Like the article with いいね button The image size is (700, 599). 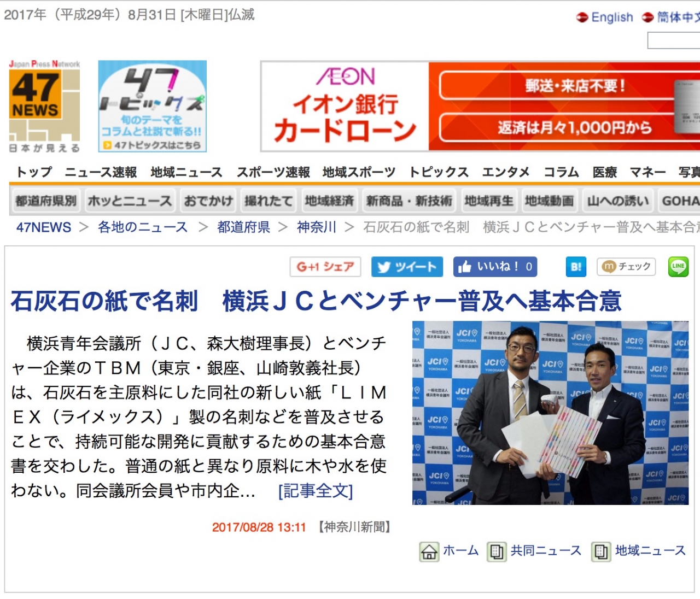point(495,267)
